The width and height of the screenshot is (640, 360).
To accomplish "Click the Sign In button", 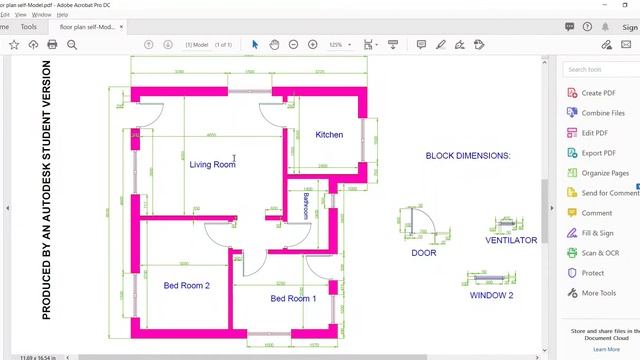I will [631, 27].
